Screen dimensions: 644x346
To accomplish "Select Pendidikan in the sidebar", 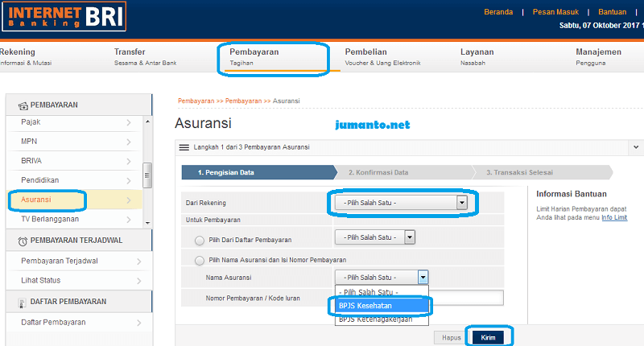I will (x=75, y=180).
